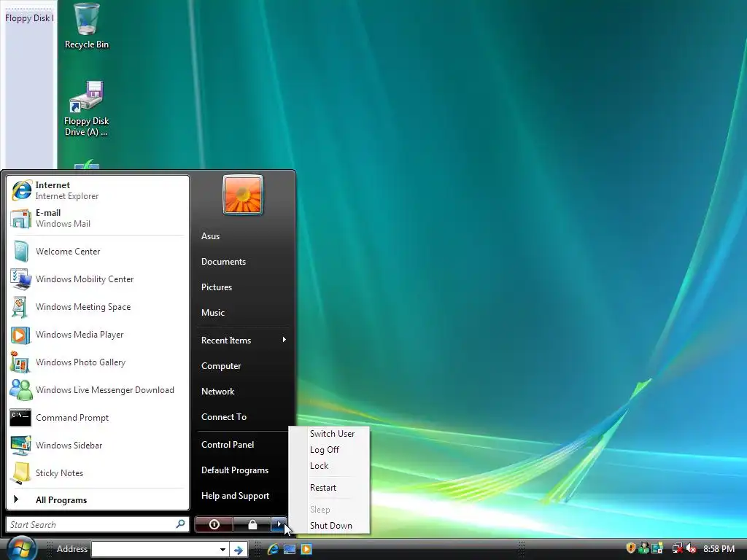The width and height of the screenshot is (747, 560).
Task: Click the taskbar clock showing 8:58 PM
Action: (x=719, y=548)
